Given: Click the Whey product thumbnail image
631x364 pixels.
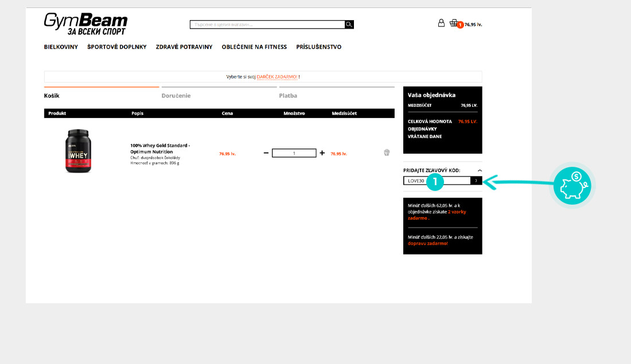Looking at the screenshot, I should [78, 151].
